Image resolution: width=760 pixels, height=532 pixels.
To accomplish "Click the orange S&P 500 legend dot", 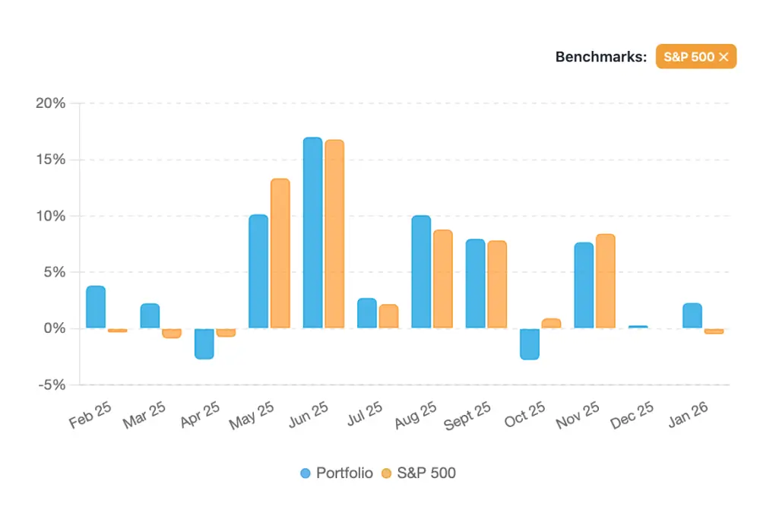I will click(388, 473).
